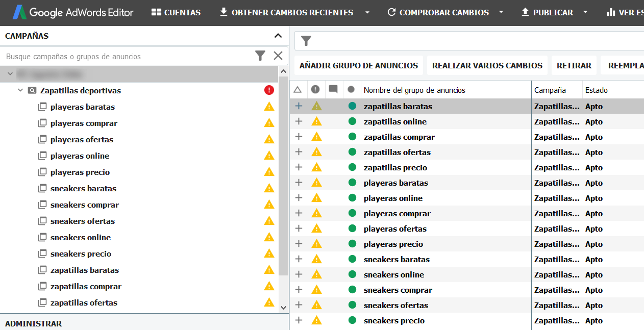The image size is (644, 330).
Task: Sort by comment bubble column header
Action: tap(333, 90)
